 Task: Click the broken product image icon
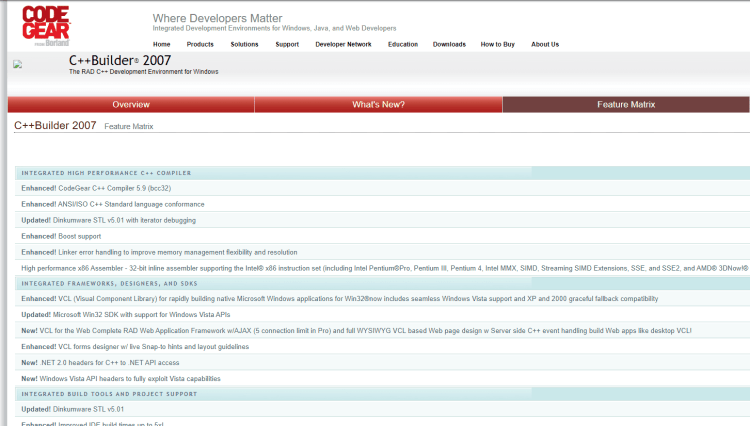point(18,65)
